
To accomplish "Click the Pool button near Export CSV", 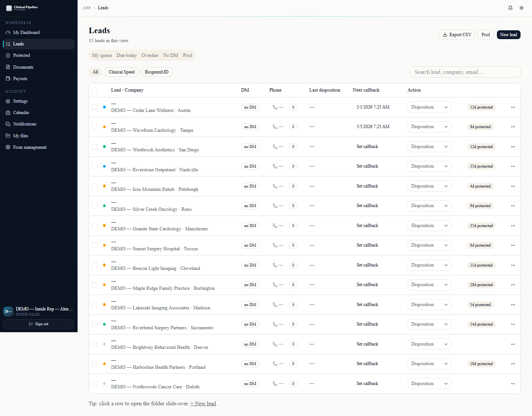I will click(x=485, y=35).
